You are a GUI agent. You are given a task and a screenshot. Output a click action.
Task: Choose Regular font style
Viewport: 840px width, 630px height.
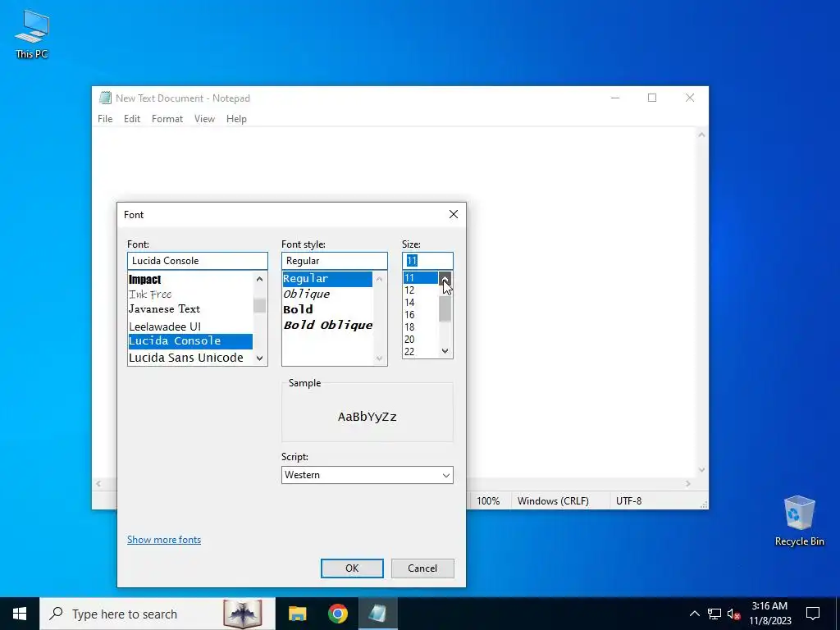[x=327, y=279]
